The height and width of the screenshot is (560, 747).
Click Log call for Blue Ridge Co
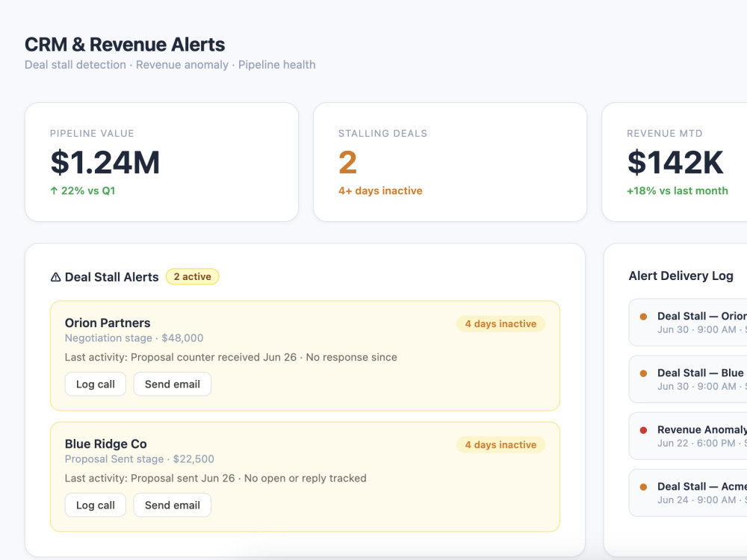tap(96, 505)
